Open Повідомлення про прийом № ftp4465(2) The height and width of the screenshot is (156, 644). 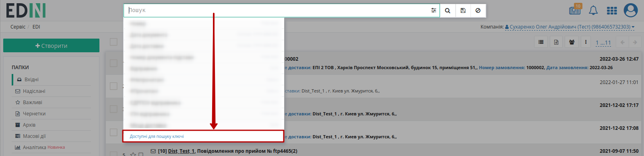coord(247,151)
